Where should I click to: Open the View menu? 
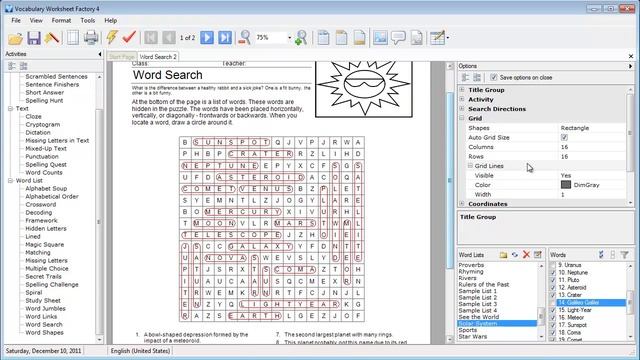[36, 20]
